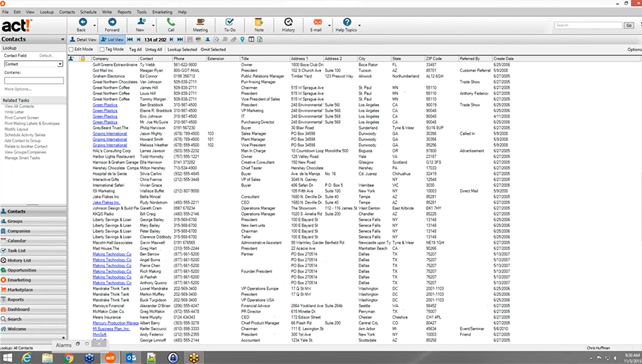642x364 pixels.
Task: Open the Tools menu
Action: pos(142,12)
